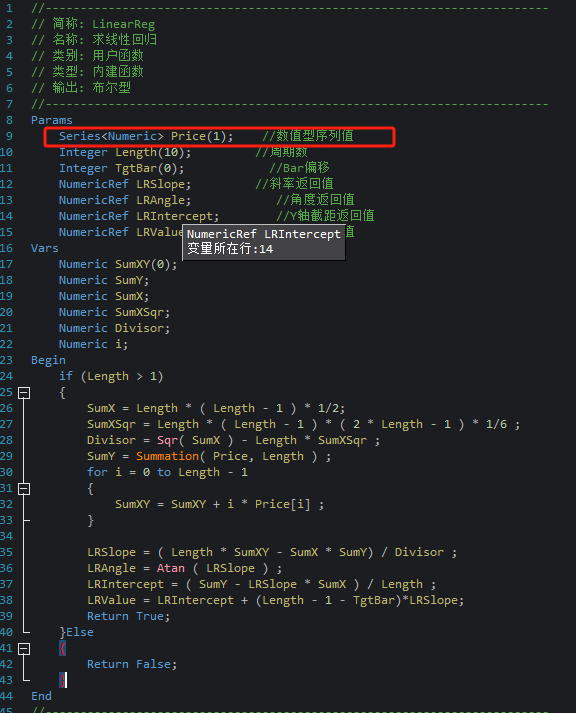The image size is (576, 713).
Task: Click 'Numeric SumY;' declaration
Action: tap(104, 280)
